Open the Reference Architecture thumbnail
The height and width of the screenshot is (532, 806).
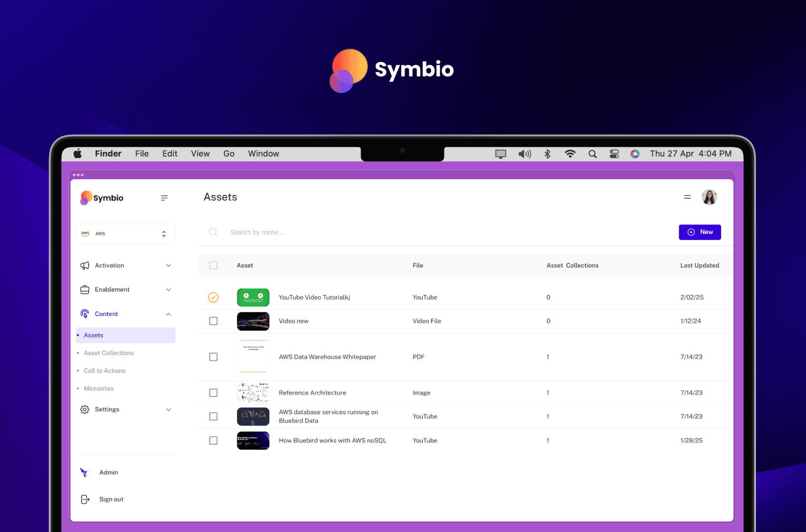click(x=253, y=393)
